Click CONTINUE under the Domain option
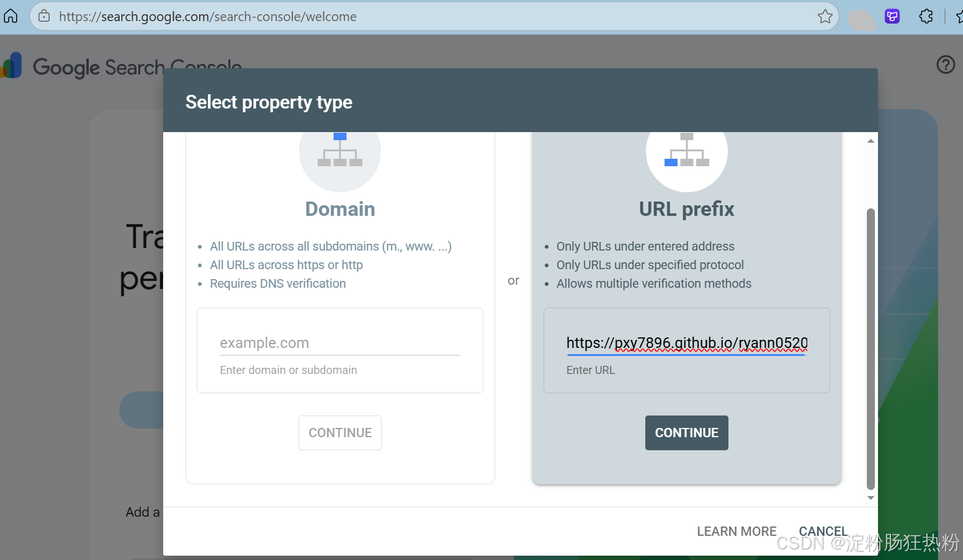 coord(340,433)
